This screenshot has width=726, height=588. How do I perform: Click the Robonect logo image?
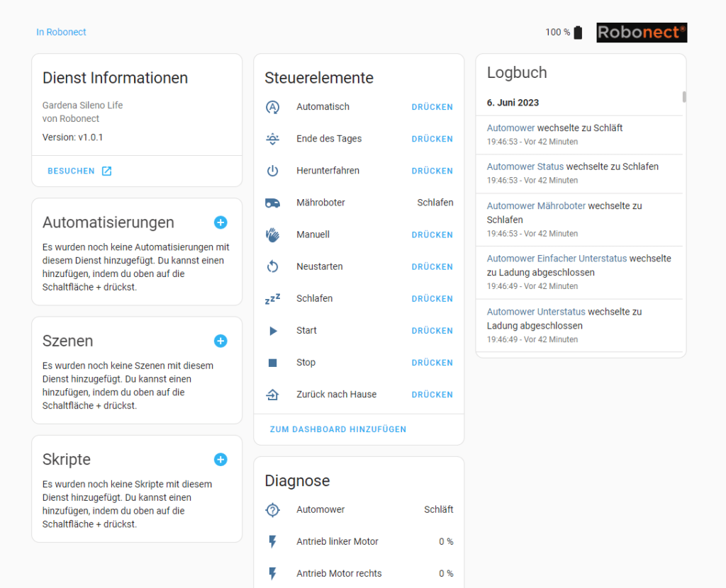click(x=642, y=33)
